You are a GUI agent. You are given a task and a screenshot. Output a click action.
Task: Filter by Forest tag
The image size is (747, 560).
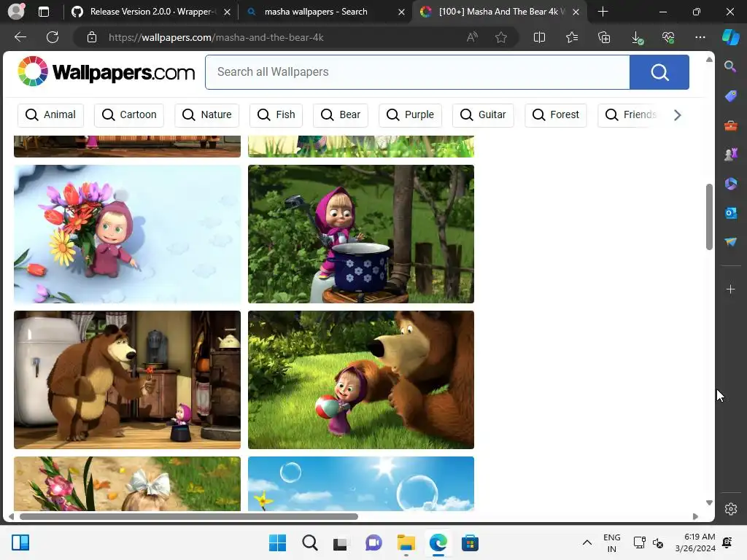555,114
